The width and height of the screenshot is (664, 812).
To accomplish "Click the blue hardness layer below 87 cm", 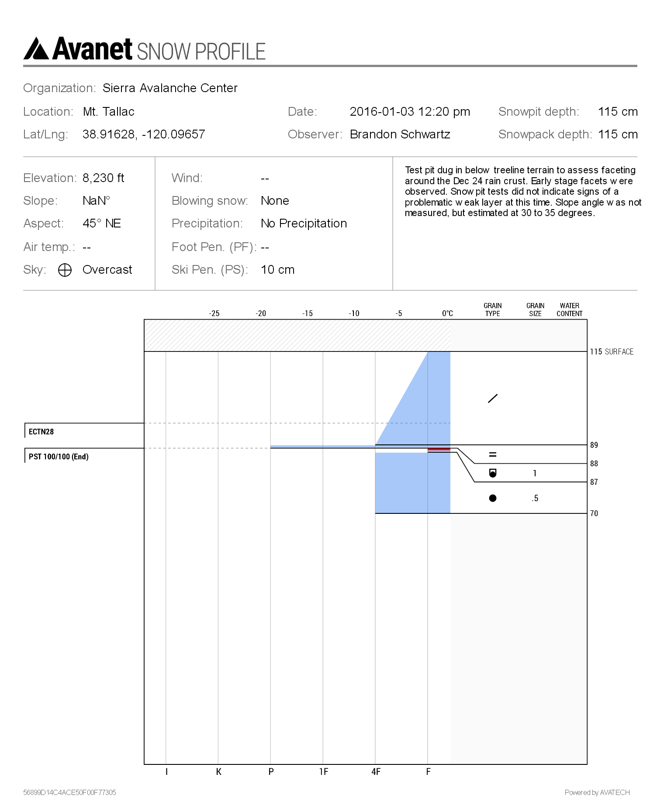I will (412, 485).
